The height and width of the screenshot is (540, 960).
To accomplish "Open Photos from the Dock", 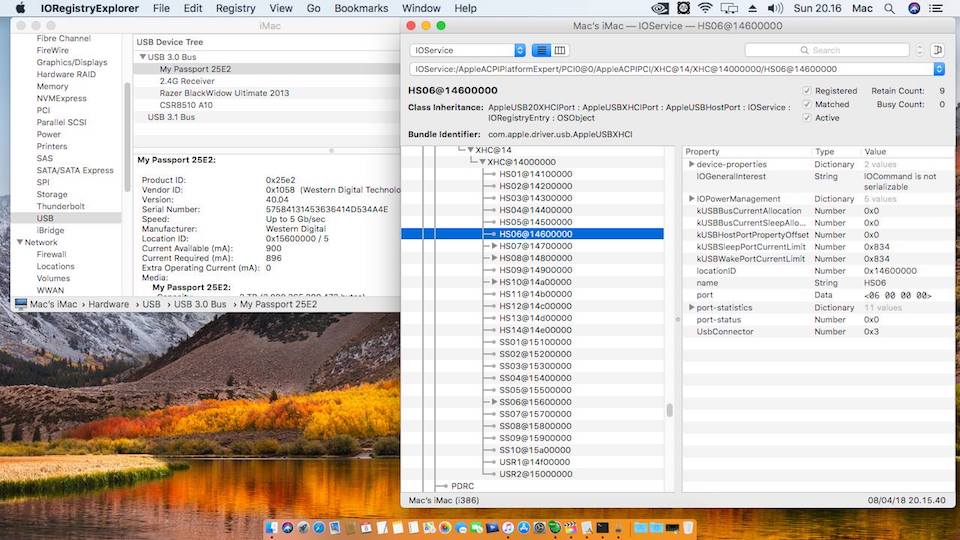I will pos(445,527).
